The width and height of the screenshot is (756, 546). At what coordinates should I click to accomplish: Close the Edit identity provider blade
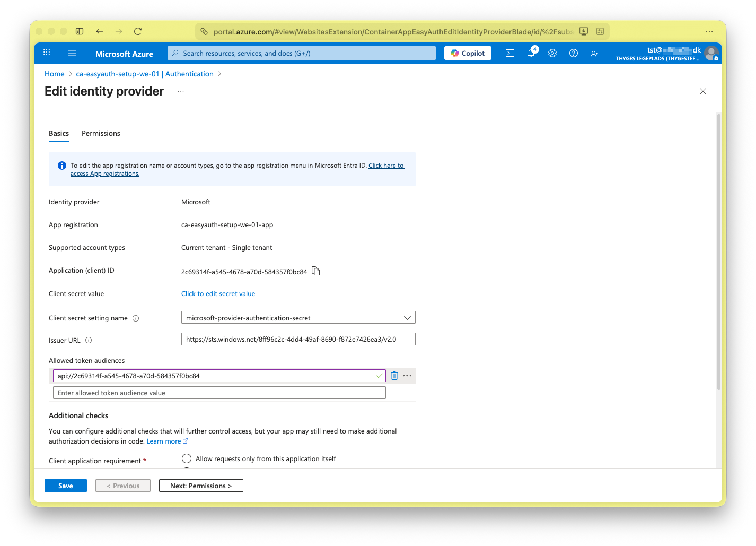(x=703, y=91)
